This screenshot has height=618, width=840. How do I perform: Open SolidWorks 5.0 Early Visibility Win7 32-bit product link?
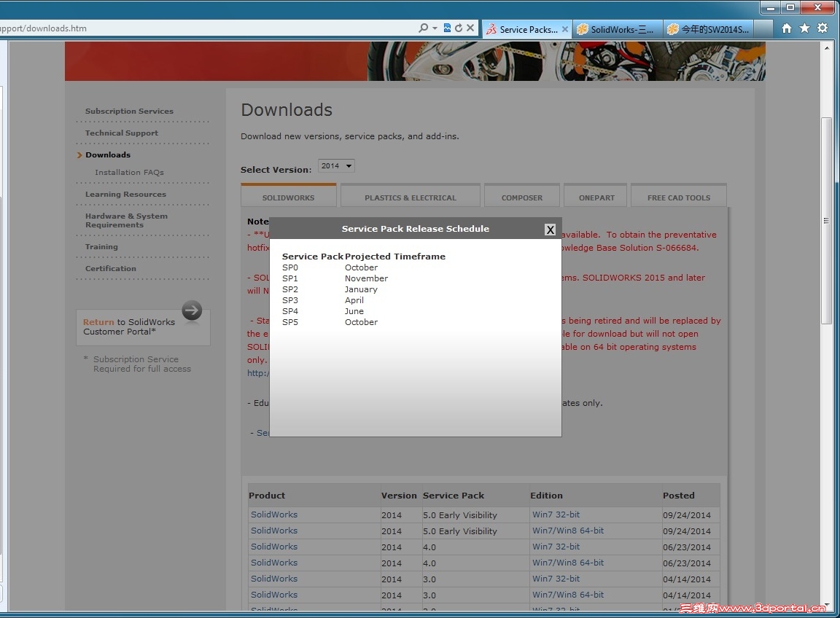273,515
